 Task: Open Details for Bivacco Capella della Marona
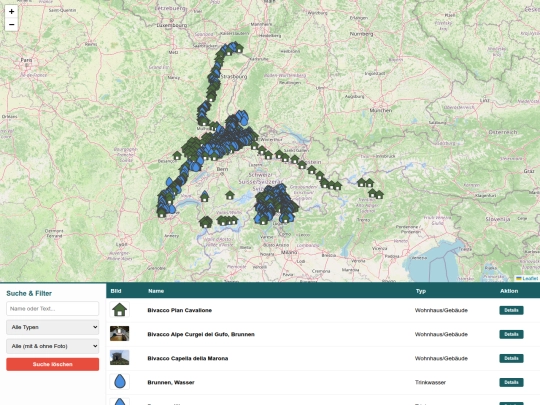tap(511, 359)
